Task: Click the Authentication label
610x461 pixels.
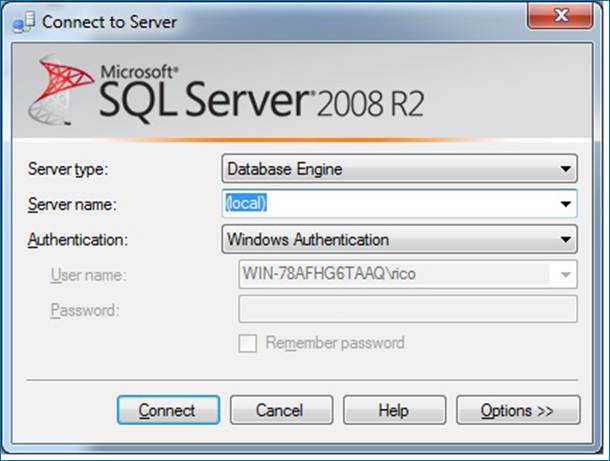Action: tap(77, 240)
